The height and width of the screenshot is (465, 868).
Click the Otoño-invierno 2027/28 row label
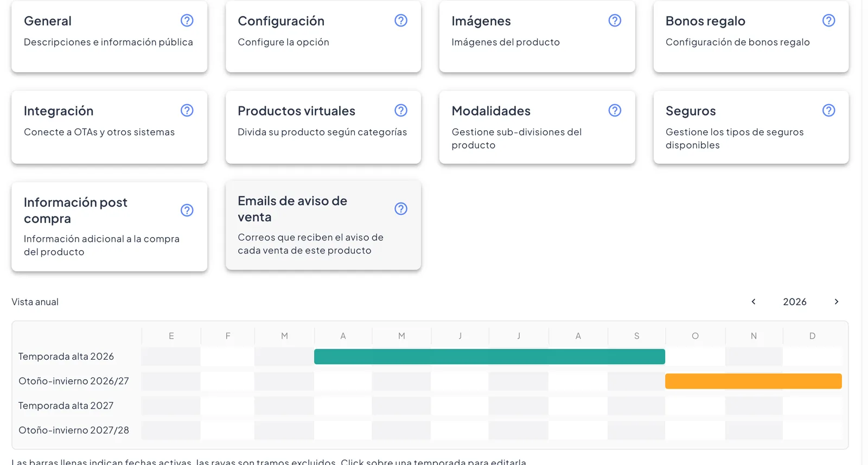(74, 430)
